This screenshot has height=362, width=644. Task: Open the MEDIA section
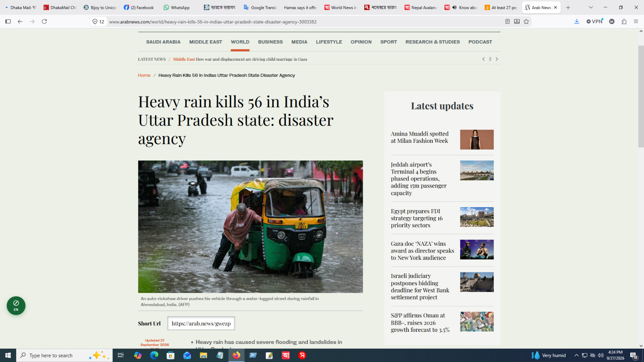coord(299,42)
